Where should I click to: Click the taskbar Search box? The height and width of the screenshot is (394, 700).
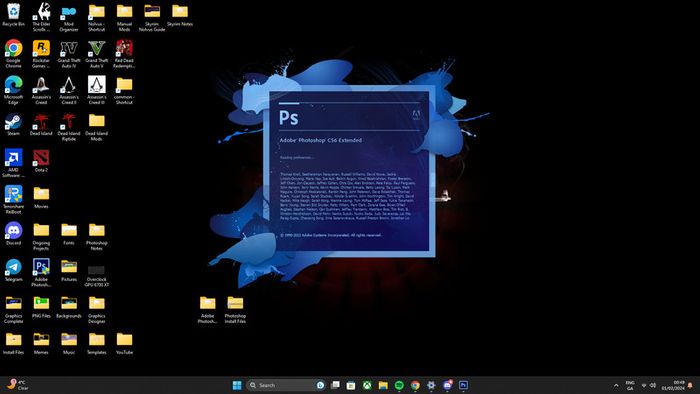point(286,385)
